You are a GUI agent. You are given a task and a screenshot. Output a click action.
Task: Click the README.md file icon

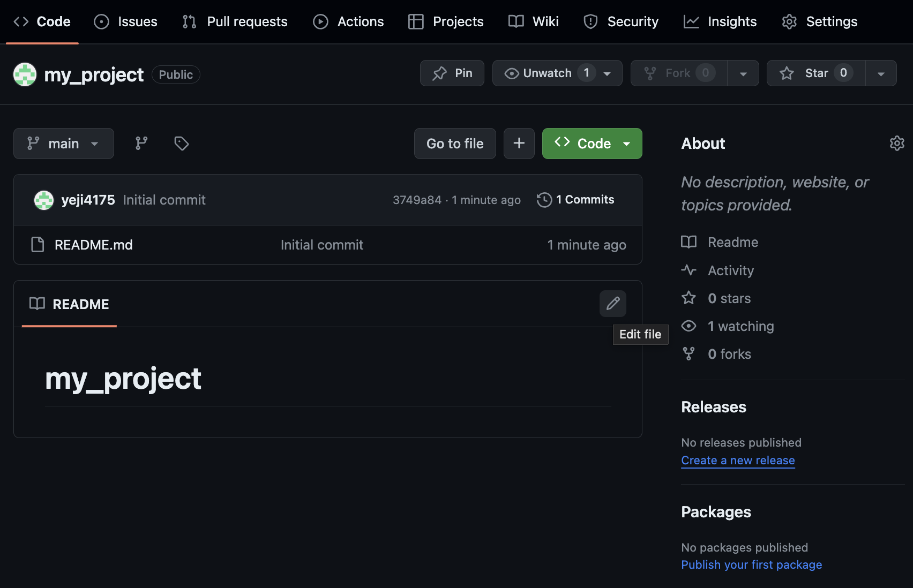pyautogui.click(x=38, y=245)
